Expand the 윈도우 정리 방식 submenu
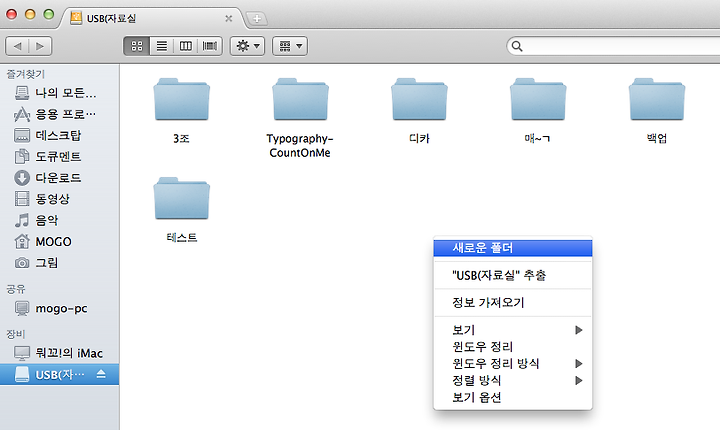This screenshot has height=430, width=720. coord(513,363)
